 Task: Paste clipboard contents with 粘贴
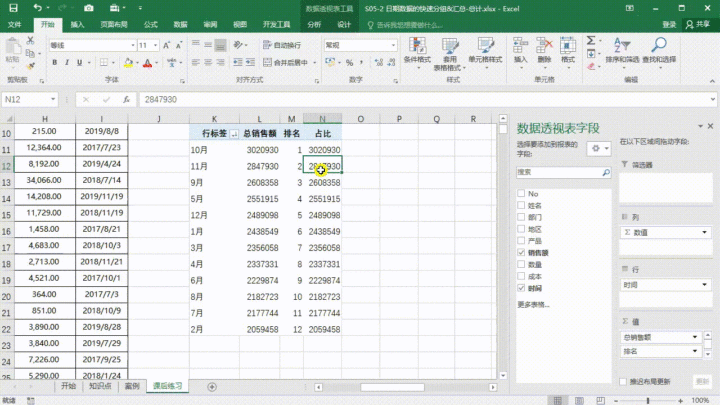[12, 51]
